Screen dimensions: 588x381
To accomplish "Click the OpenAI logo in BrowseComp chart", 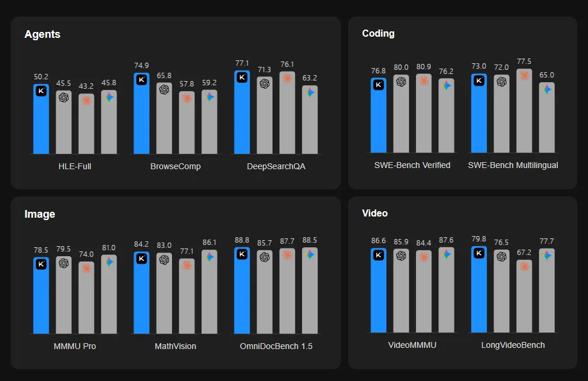I will click(x=164, y=90).
